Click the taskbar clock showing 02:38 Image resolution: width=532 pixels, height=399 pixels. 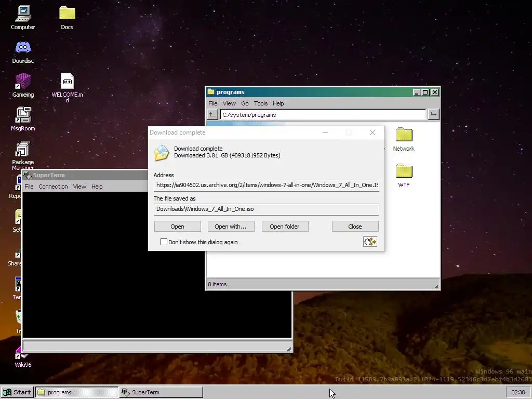point(518,392)
